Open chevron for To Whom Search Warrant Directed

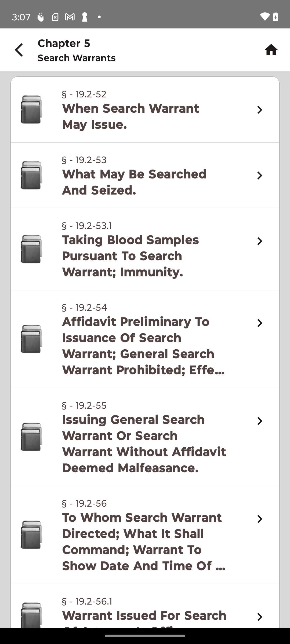259,519
